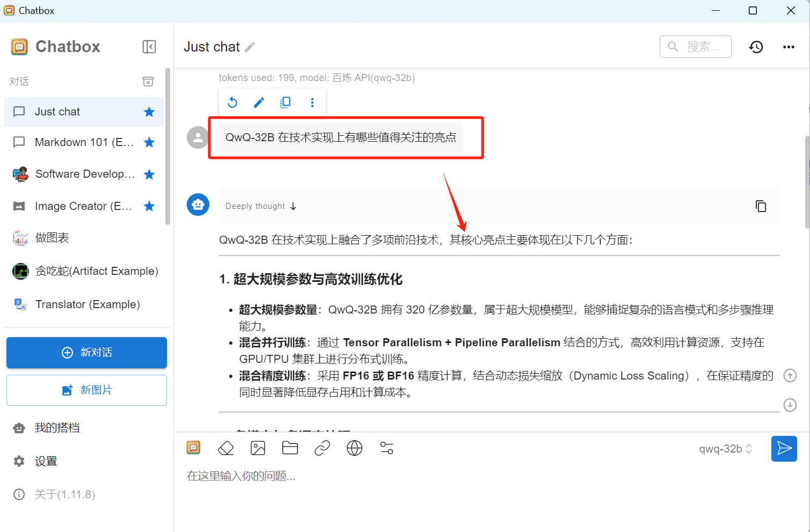Open the message more-options vertical dots
This screenshot has width=810, height=532.
312,103
